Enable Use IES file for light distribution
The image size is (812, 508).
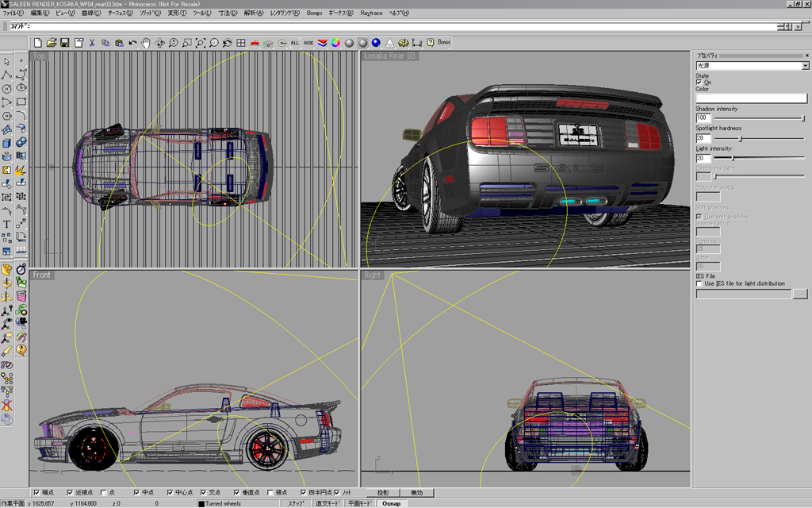click(699, 283)
